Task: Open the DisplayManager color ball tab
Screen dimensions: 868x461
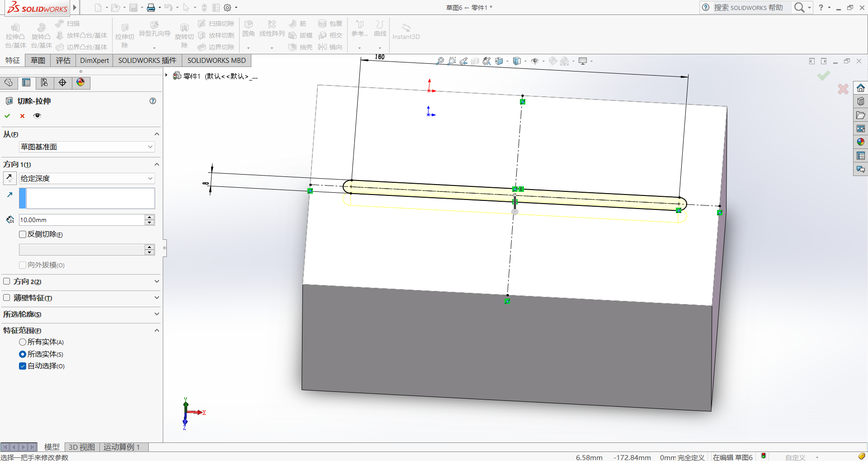Action: (x=80, y=82)
